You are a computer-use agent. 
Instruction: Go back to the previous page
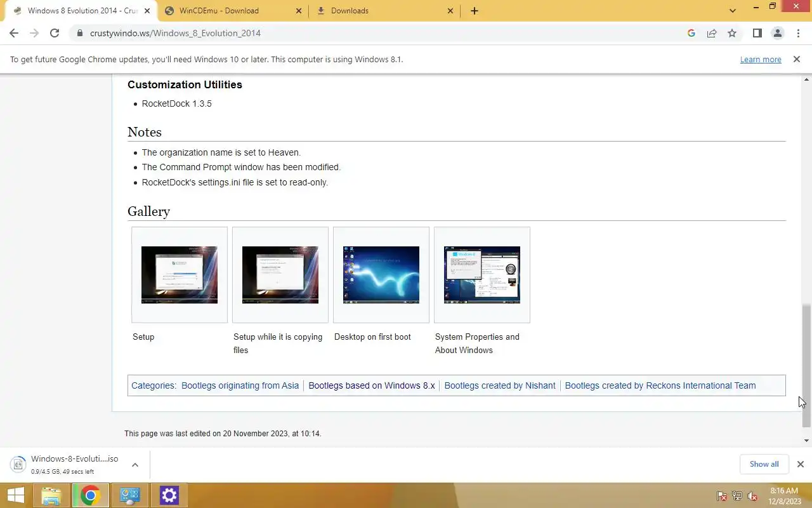click(14, 33)
